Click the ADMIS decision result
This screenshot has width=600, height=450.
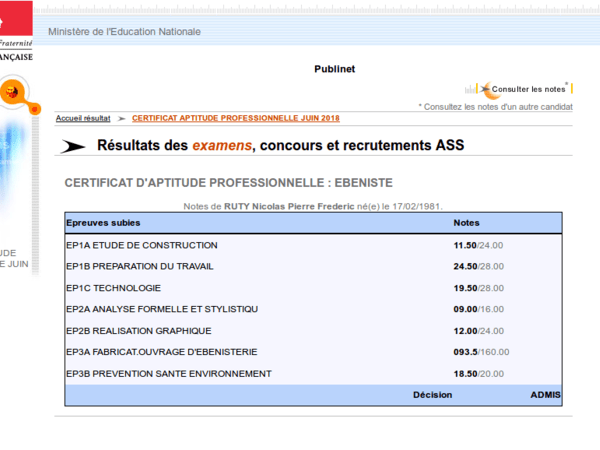[x=546, y=395]
